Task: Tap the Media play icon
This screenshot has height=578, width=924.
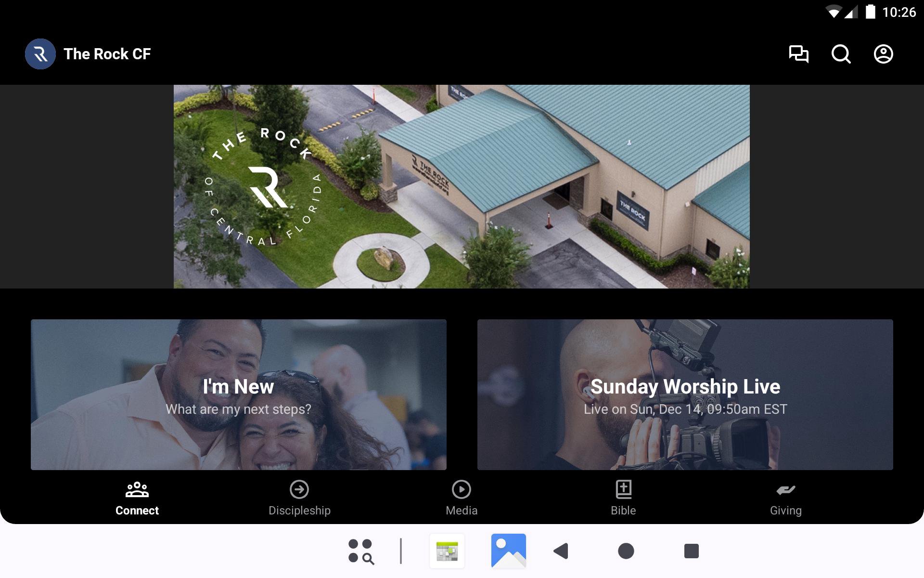Action: click(462, 489)
